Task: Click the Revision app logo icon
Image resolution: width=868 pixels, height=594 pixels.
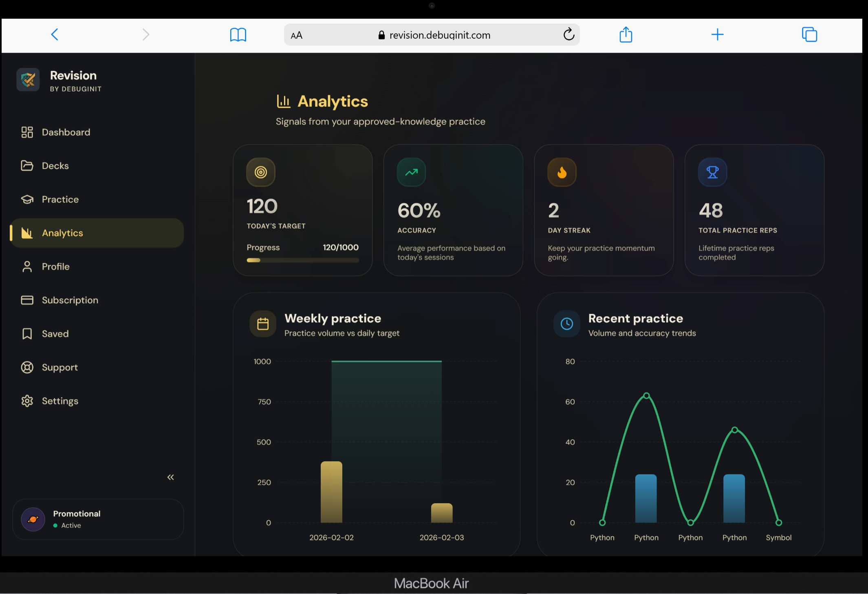Action: pyautogui.click(x=28, y=80)
